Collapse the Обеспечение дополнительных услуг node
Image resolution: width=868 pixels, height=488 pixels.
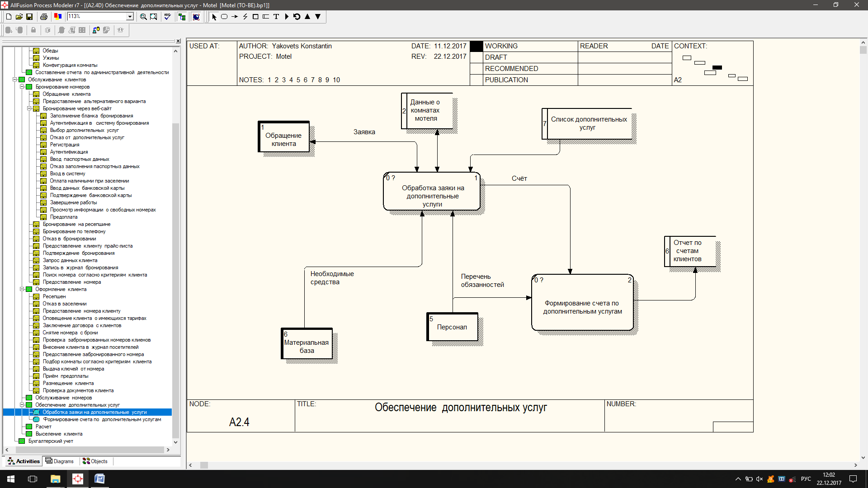click(22, 405)
